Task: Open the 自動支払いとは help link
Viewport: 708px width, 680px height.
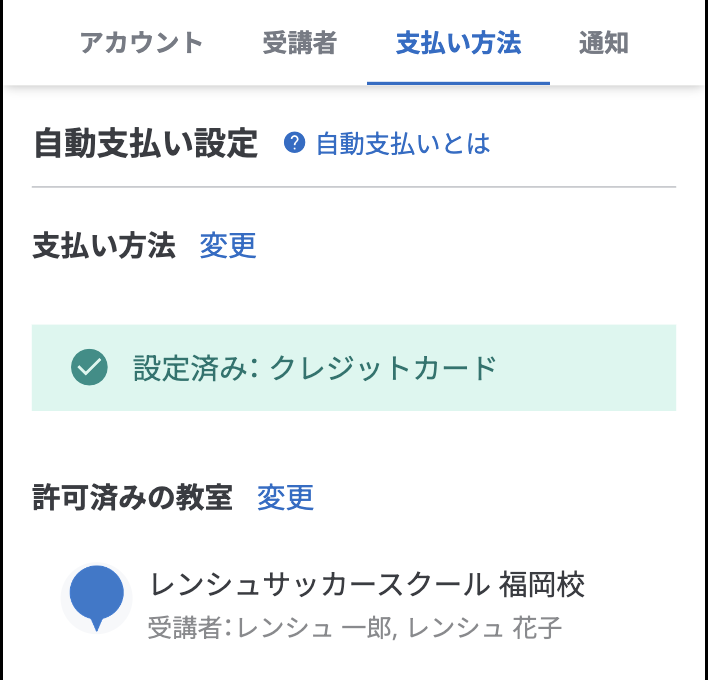Action: click(403, 144)
